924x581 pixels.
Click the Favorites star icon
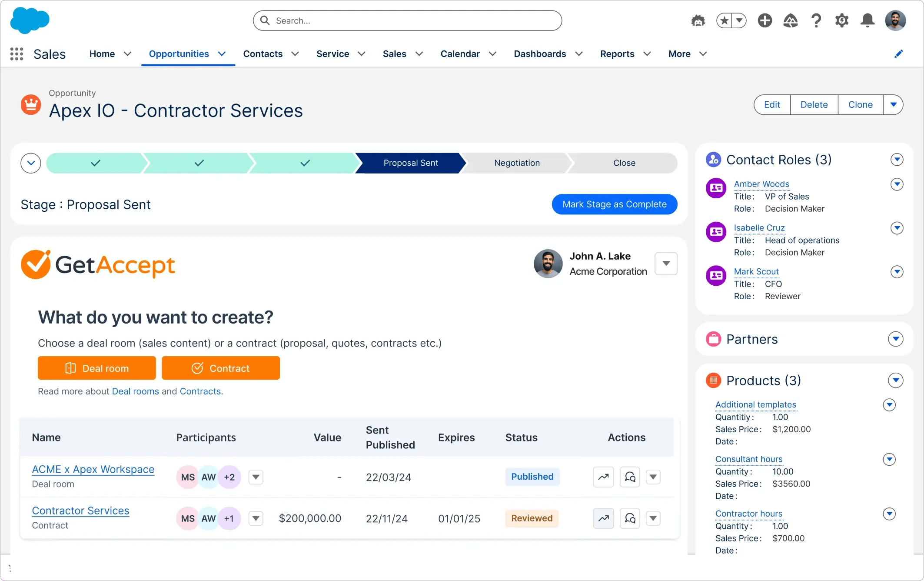click(x=724, y=20)
